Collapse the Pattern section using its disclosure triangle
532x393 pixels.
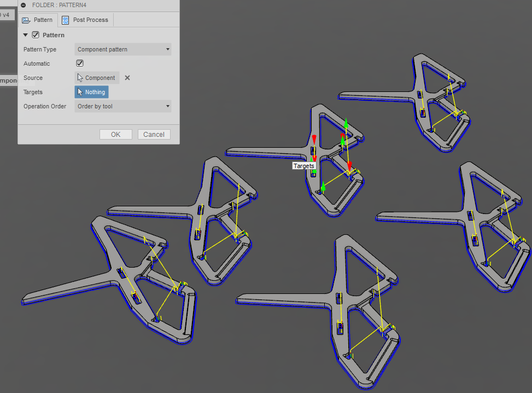point(25,35)
